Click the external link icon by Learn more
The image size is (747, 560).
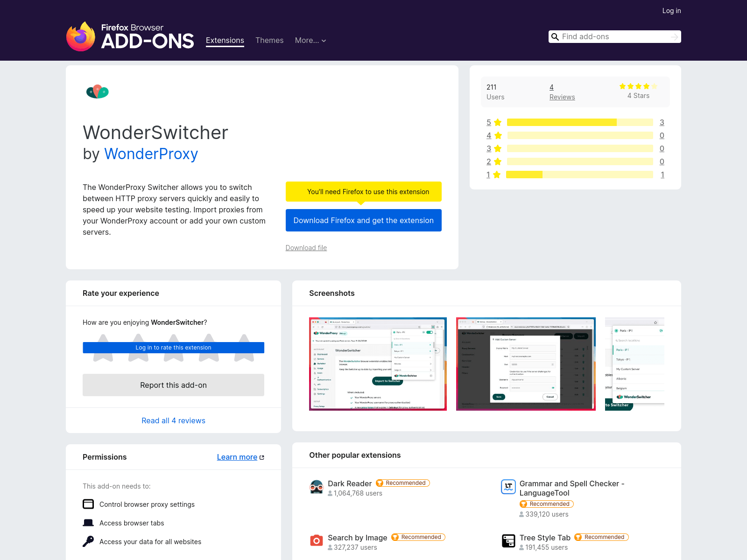click(262, 457)
